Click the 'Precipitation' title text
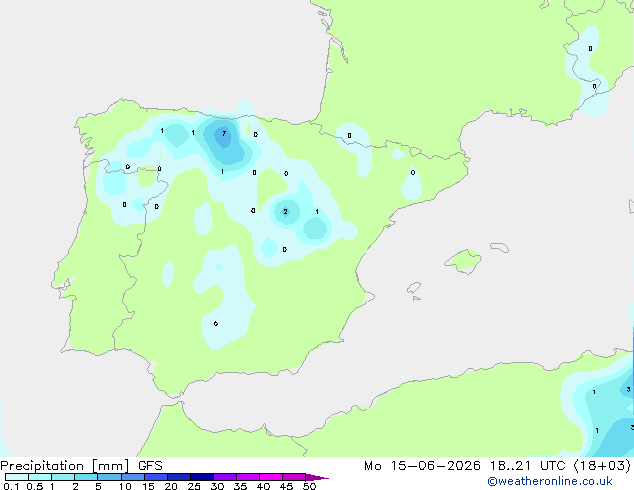634x490 pixels. click(x=42, y=466)
